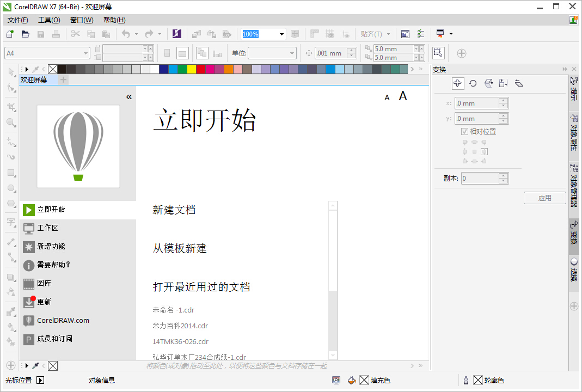
Task: Choose the Size icon in Transform docker
Action: [503, 83]
